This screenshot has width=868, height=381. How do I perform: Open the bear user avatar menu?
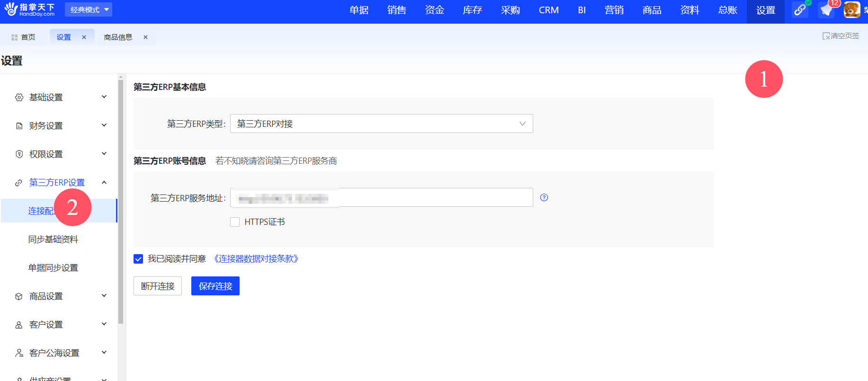click(852, 10)
